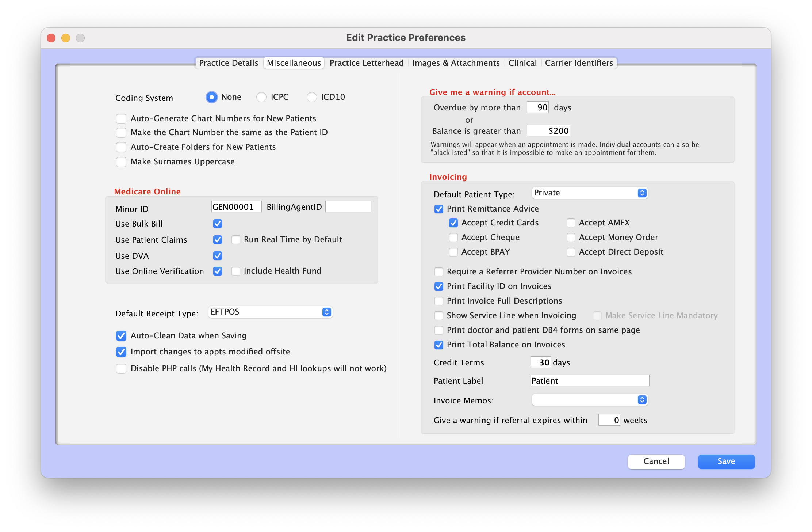The height and width of the screenshot is (532, 812).
Task: Enable Include Health Fund
Action: (236, 271)
